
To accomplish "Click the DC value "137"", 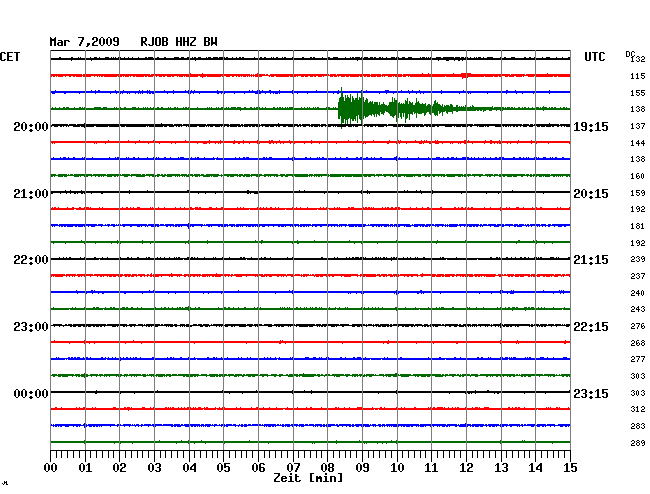I will coord(638,126).
